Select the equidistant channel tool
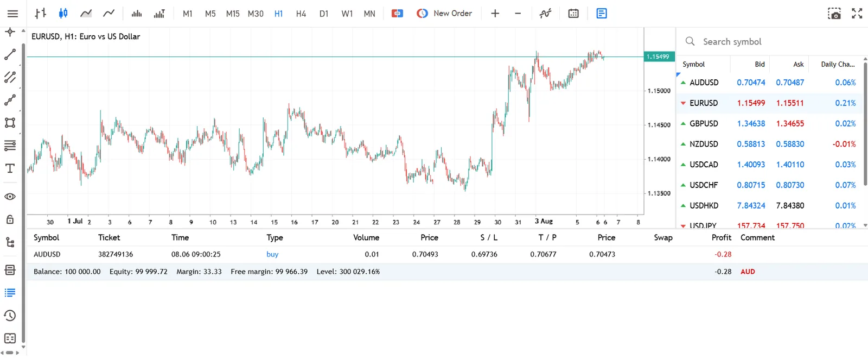 pyautogui.click(x=10, y=78)
